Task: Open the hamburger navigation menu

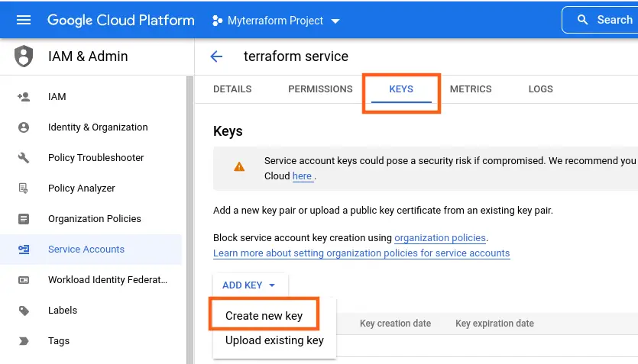Action: click(24, 20)
